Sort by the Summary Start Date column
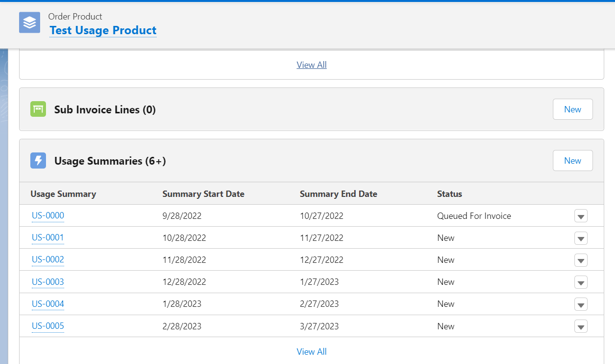 pos(203,193)
